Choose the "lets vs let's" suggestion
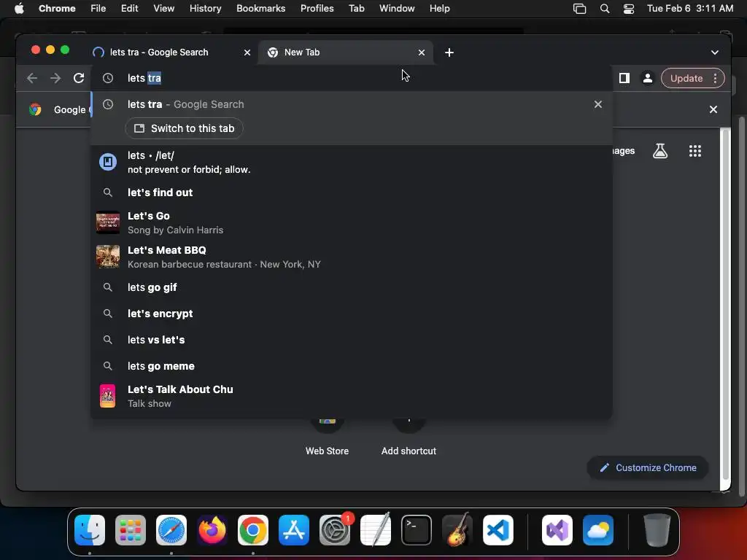The width and height of the screenshot is (747, 560). point(351,340)
